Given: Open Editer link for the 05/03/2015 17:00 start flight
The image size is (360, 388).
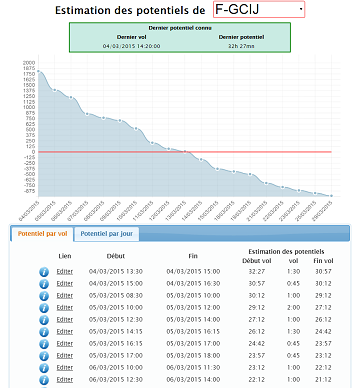Looking at the screenshot, I should 65,356.
